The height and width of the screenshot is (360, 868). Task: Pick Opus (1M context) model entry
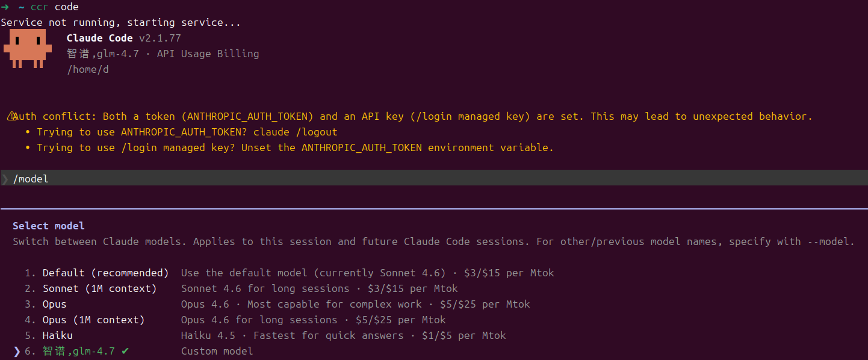93,320
